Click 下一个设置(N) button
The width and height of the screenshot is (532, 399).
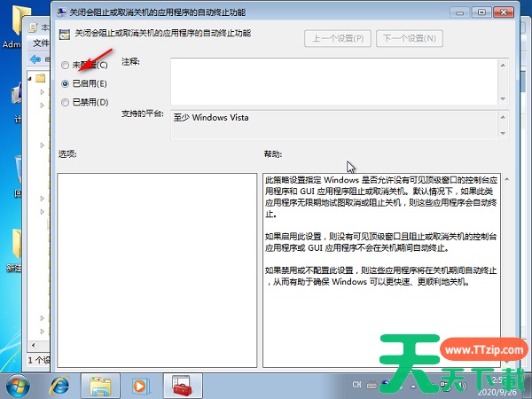pos(410,38)
